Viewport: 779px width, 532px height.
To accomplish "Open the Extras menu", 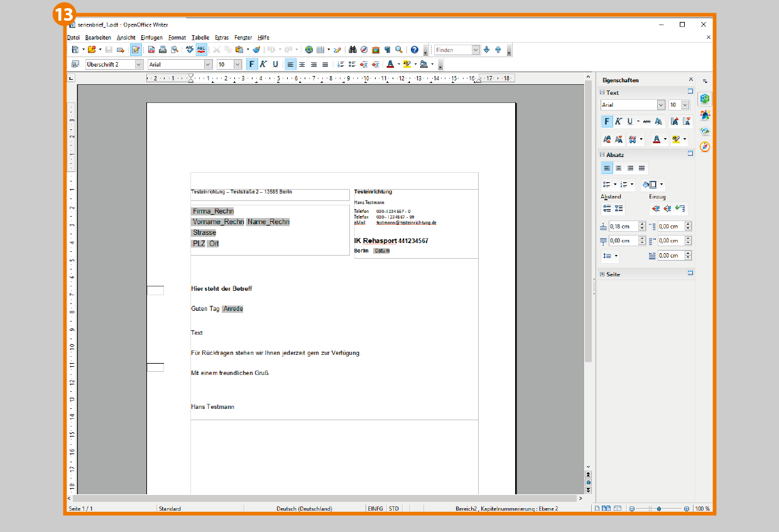I will pyautogui.click(x=221, y=38).
